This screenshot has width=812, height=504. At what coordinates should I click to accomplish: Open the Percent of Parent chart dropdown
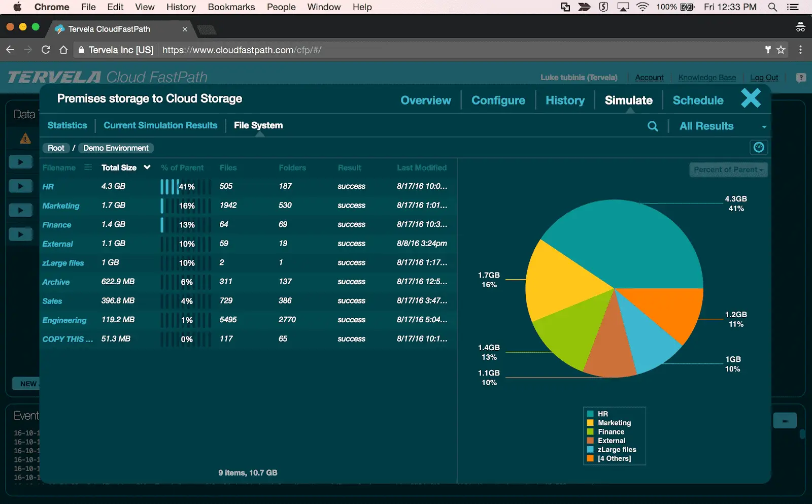tap(728, 170)
